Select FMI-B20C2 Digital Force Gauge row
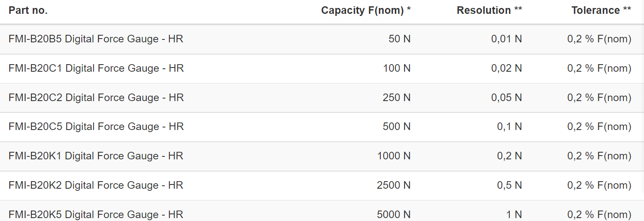Viewport: 644px width, 221px height. point(322,98)
